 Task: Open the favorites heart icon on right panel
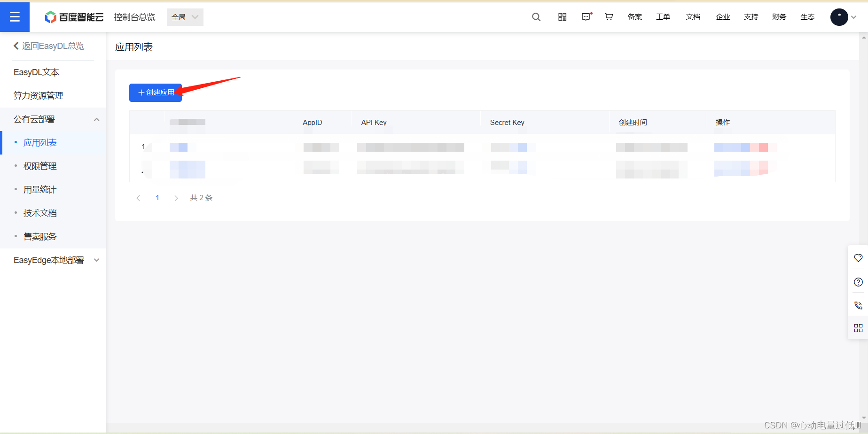(858, 258)
